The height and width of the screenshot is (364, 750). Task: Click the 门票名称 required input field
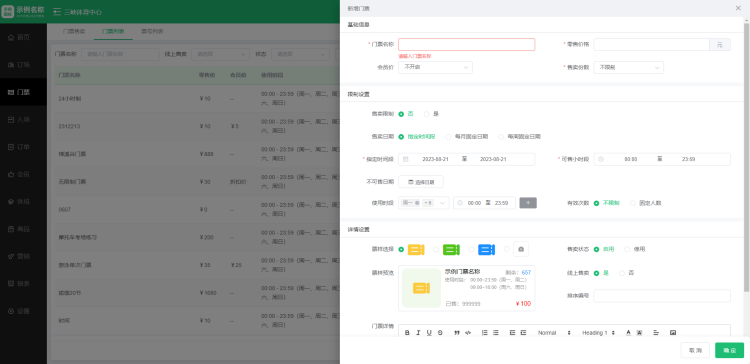pyautogui.click(x=466, y=44)
